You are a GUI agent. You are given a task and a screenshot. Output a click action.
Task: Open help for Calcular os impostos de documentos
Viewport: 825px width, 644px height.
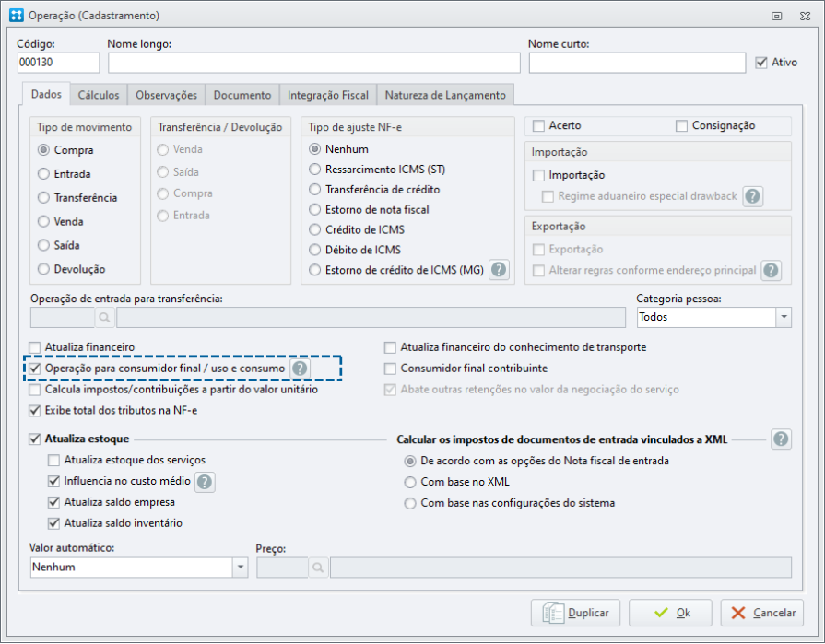pyautogui.click(x=782, y=439)
